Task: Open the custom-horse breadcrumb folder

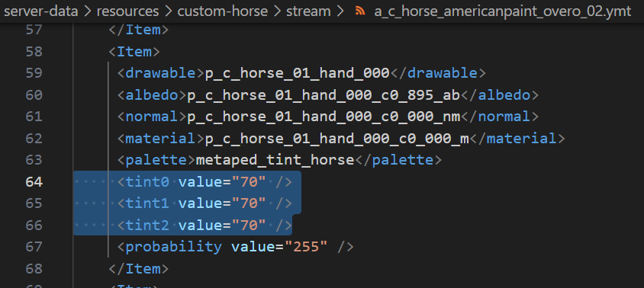Action: [222, 11]
